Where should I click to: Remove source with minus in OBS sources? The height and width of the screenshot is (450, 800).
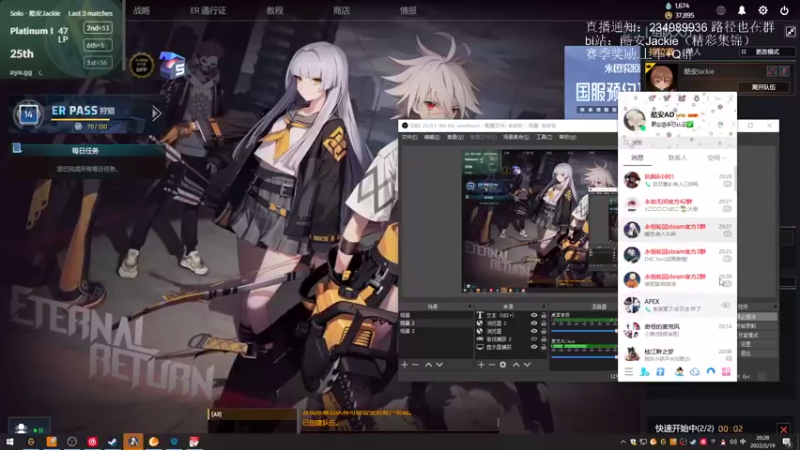491,365
